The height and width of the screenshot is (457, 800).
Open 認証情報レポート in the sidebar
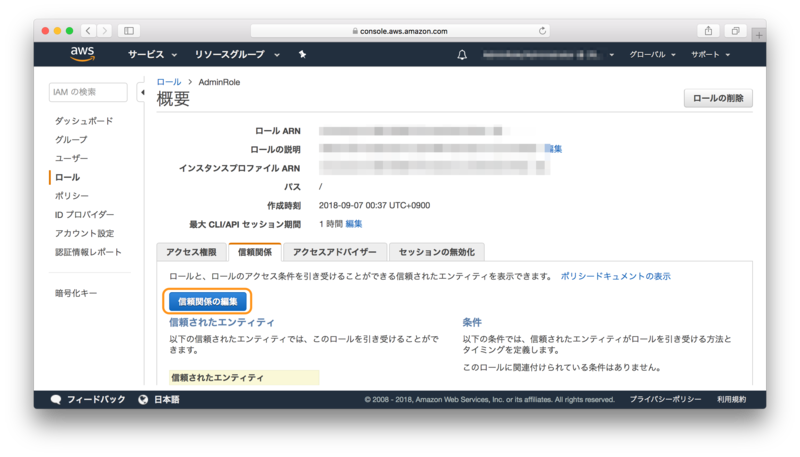click(x=88, y=252)
